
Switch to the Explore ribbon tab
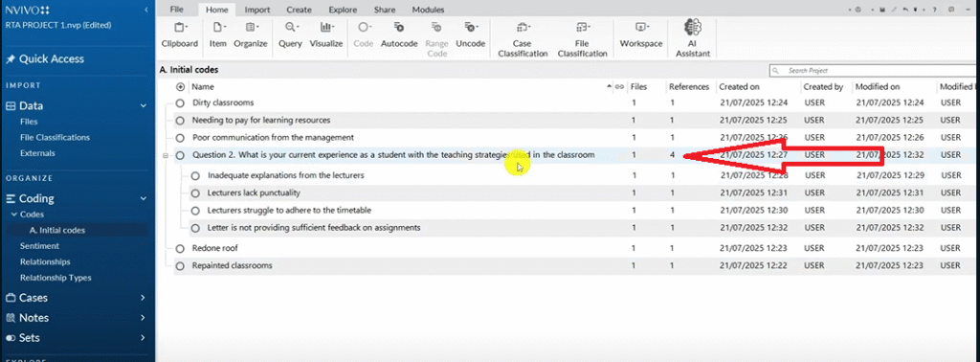click(x=343, y=10)
